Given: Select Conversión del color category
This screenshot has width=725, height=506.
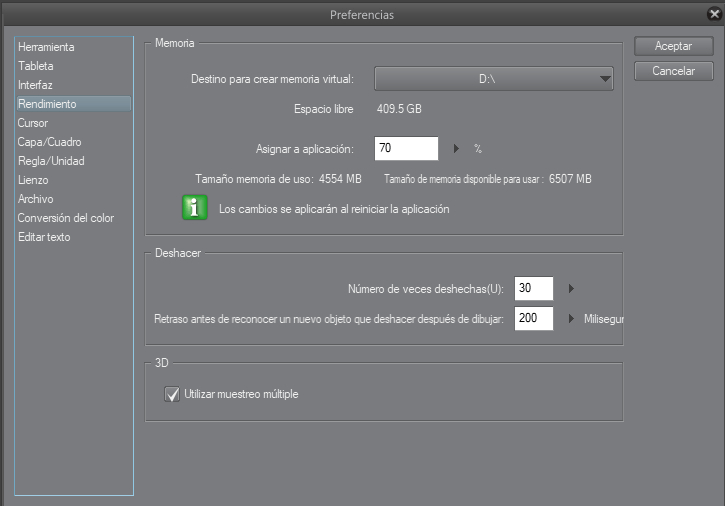Looking at the screenshot, I should [66, 218].
